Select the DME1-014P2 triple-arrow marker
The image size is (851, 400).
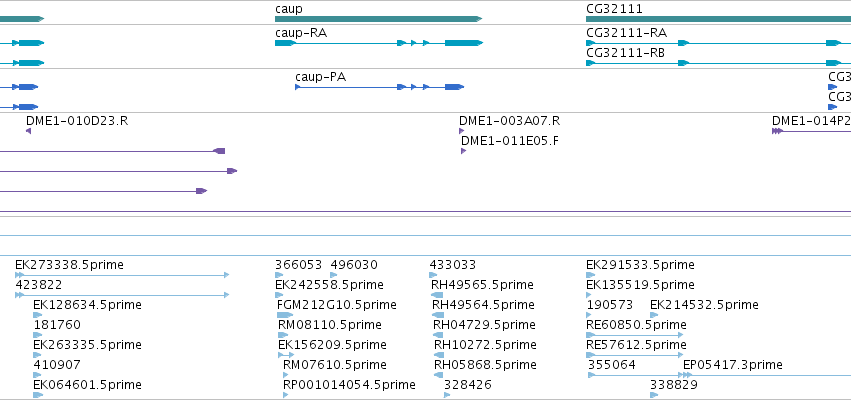tap(777, 131)
